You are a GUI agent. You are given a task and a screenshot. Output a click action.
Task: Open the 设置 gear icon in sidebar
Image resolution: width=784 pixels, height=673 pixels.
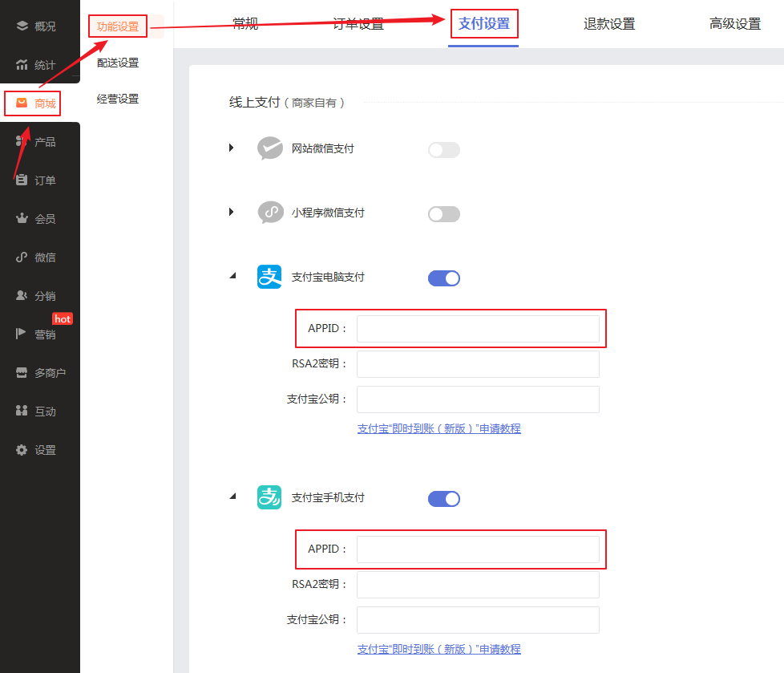[x=22, y=450]
